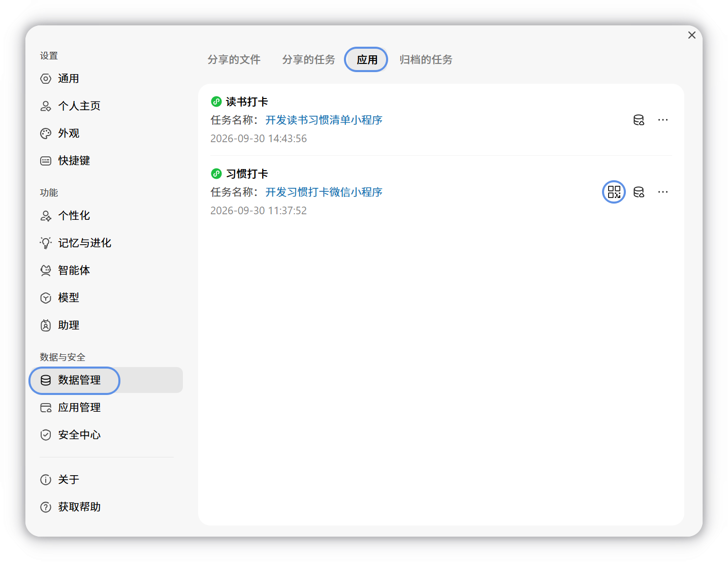Open more options for 读书打卡

tap(663, 120)
